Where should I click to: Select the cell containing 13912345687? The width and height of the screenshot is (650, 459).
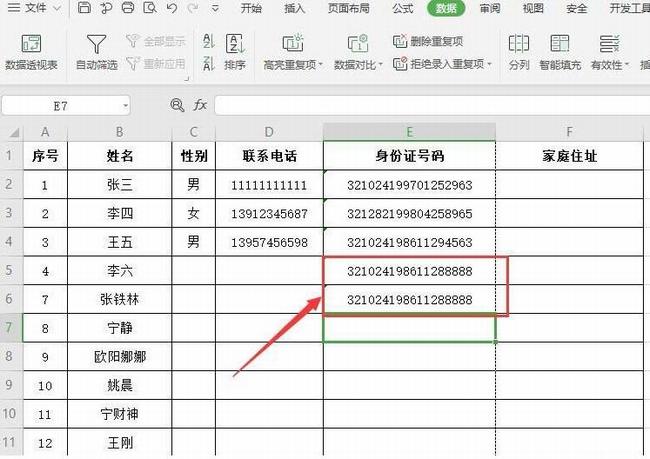click(x=269, y=213)
